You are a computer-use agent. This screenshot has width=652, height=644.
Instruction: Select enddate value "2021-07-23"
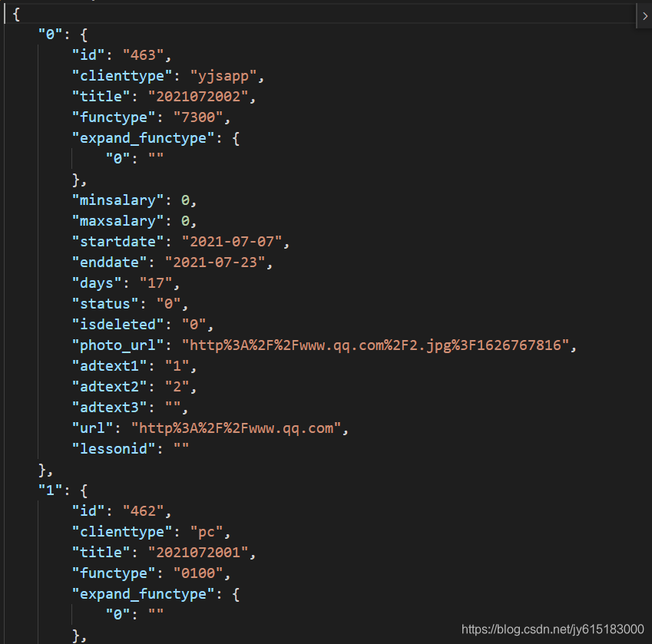[x=215, y=263]
